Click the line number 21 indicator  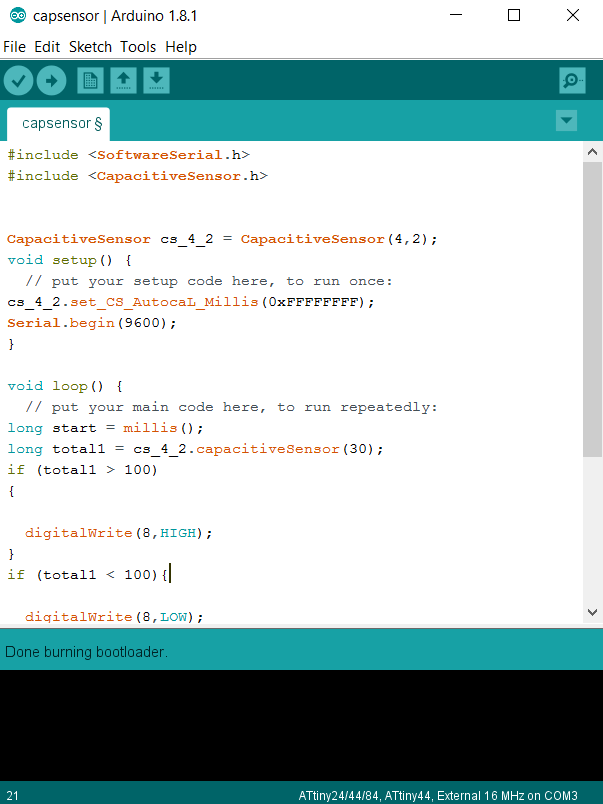click(x=12, y=796)
